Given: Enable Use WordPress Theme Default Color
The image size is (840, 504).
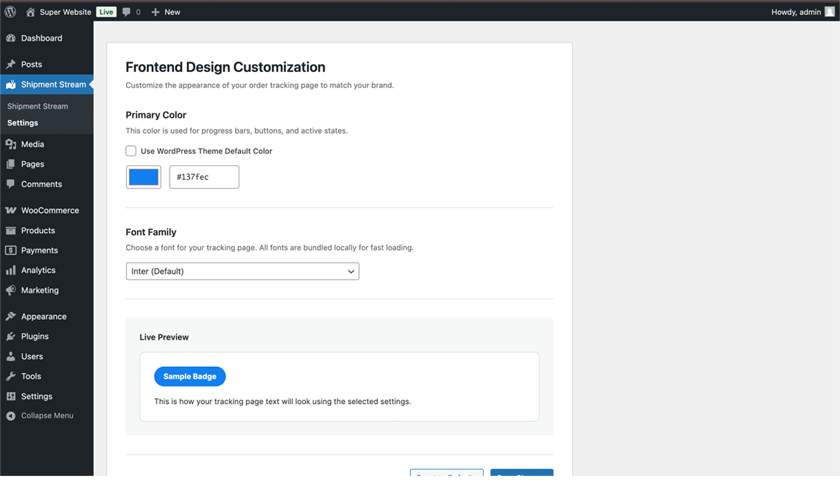Looking at the screenshot, I should point(131,150).
